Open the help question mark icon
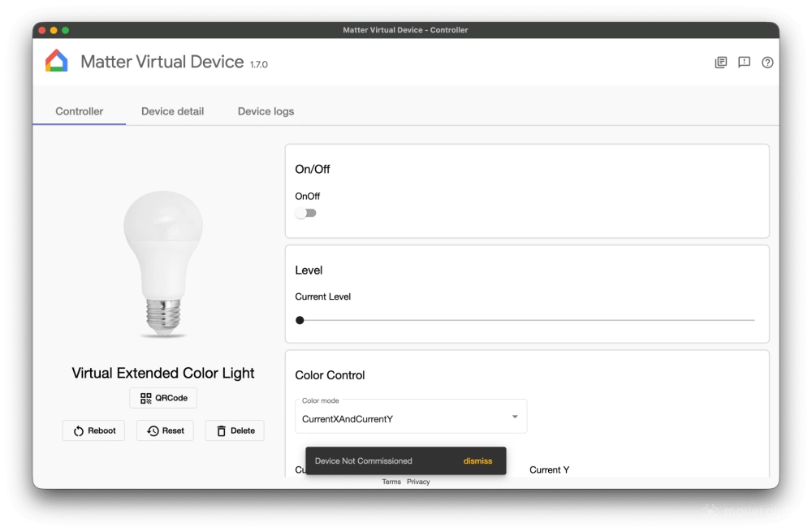The width and height of the screenshot is (812, 532). click(x=767, y=63)
